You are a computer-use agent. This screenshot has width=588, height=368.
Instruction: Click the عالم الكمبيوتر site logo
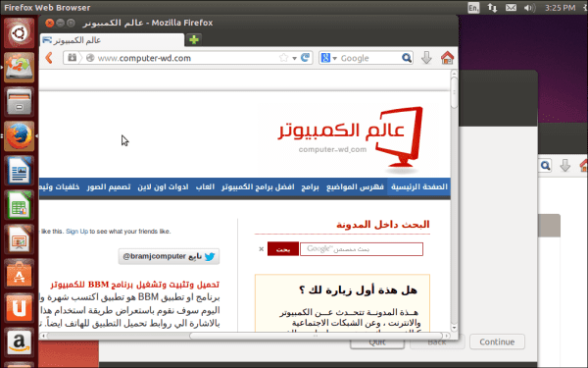[350, 140]
